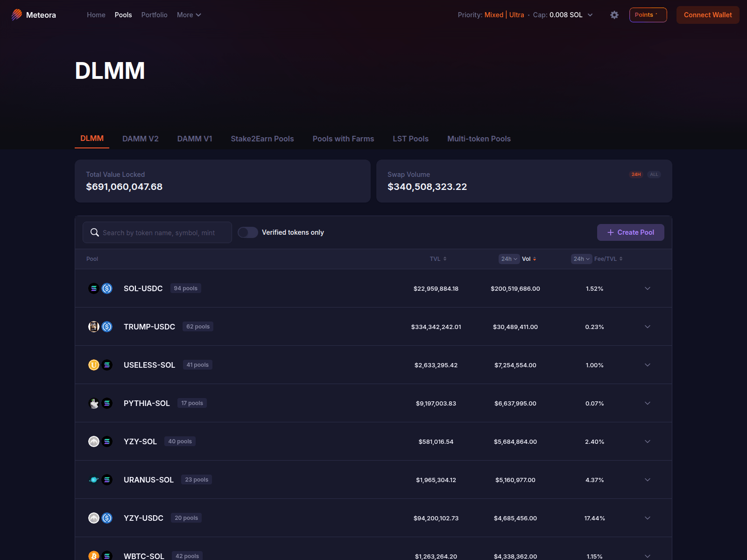This screenshot has width=747, height=560.
Task: Click the search magnifier icon
Action: point(95,232)
